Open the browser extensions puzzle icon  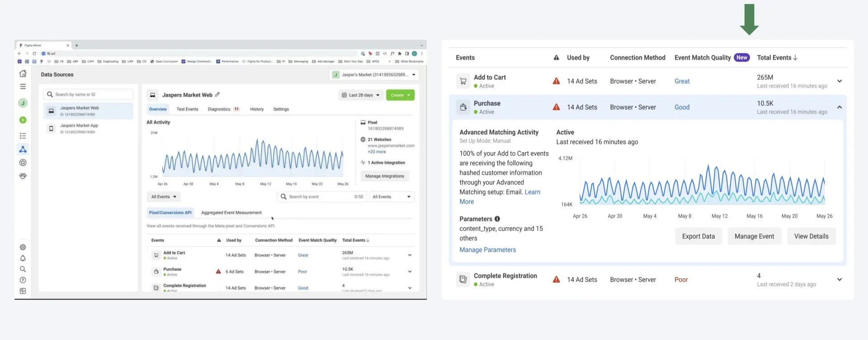(x=400, y=53)
